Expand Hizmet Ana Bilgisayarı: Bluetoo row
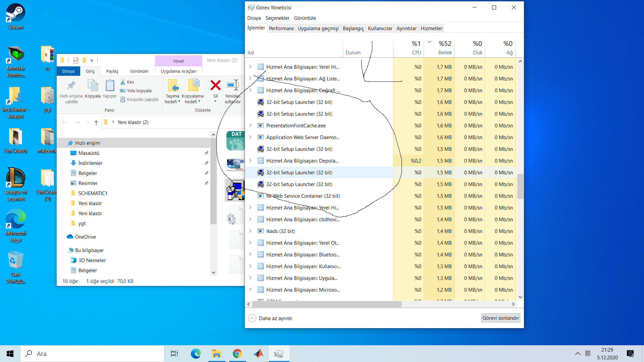Screen dimensions: 644x362 [250, 254]
